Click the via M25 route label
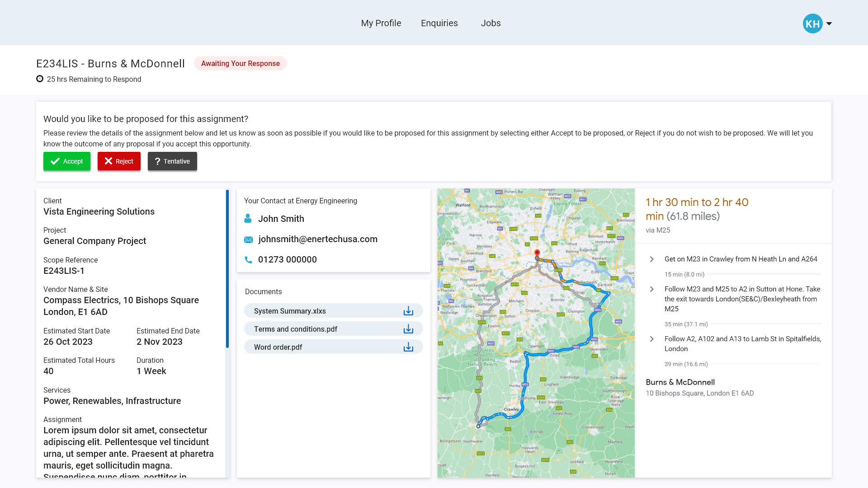Viewport: 868px width, 488px height. pyautogui.click(x=658, y=230)
